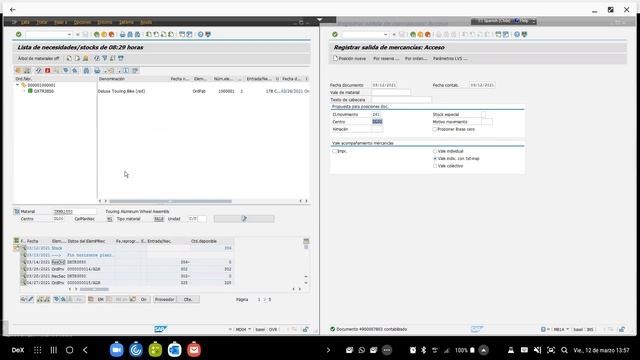This screenshot has height=360, width=640.
Task: Select DXTR3050 tree item
Action: [44, 91]
